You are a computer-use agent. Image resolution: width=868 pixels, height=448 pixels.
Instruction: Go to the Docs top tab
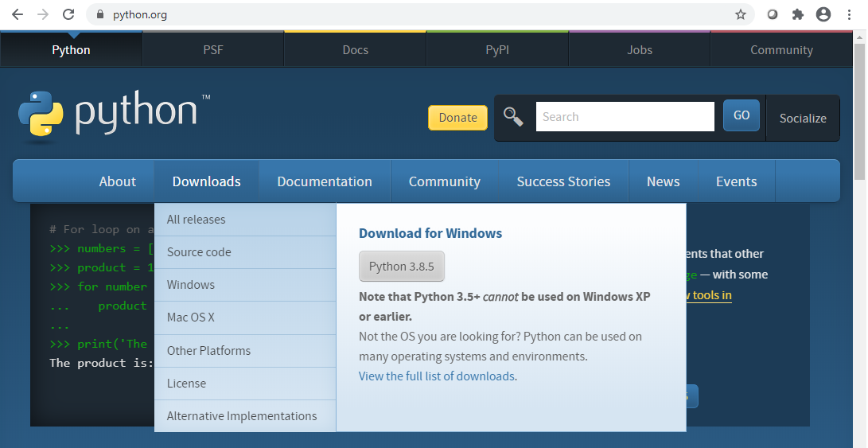(x=355, y=49)
